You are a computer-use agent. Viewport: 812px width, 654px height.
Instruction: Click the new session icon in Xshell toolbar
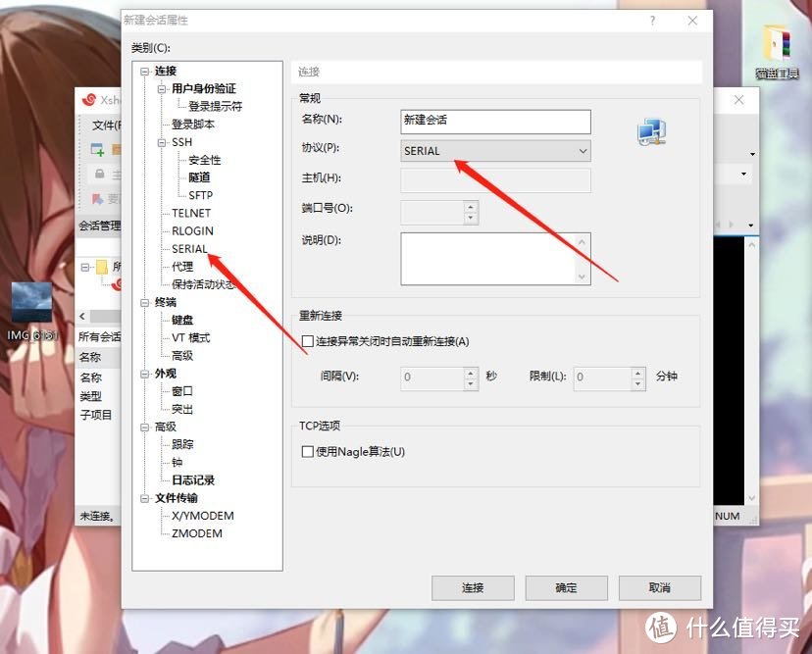click(97, 150)
